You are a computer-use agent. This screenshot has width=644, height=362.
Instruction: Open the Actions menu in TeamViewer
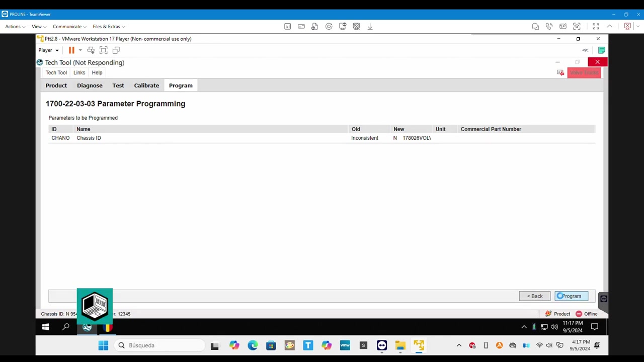point(15,27)
